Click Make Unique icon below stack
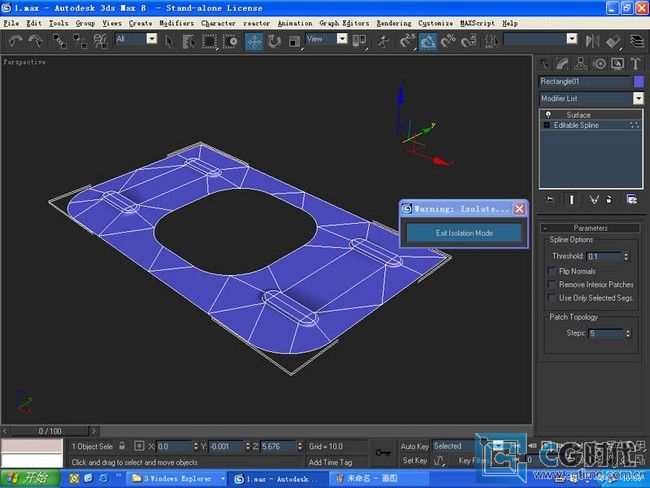The width and height of the screenshot is (650, 488). (594, 200)
